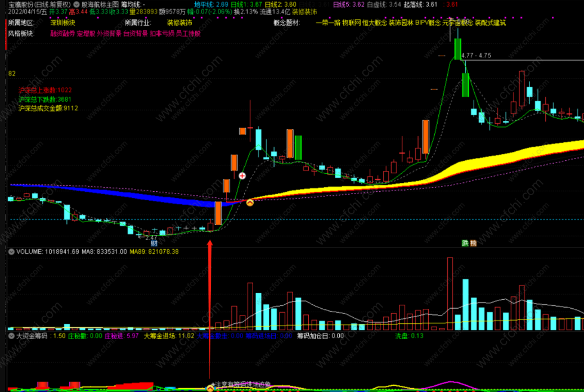The width and height of the screenshot is (584, 392).
Task: Click the 财 marker below the price low
Action: point(153,243)
